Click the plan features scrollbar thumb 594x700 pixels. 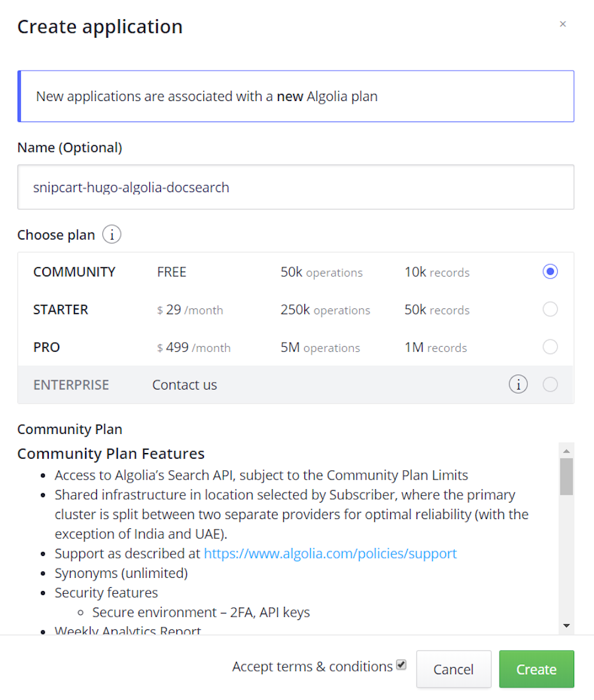(566, 476)
